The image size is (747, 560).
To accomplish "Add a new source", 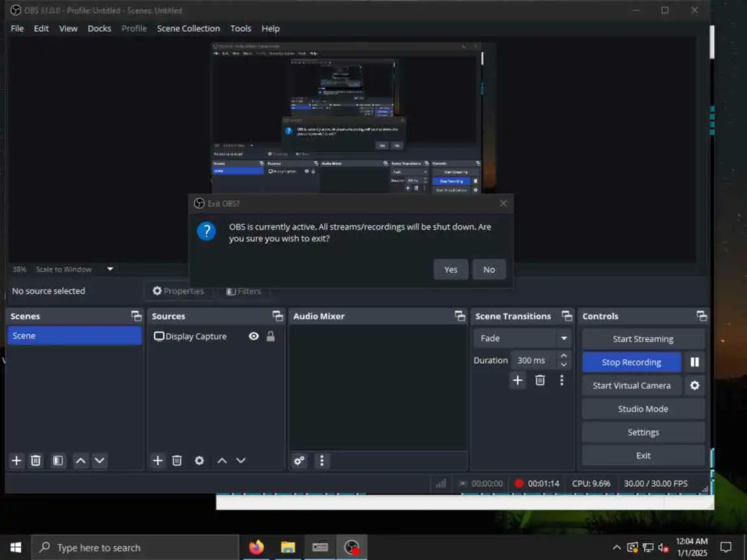I will 158,460.
